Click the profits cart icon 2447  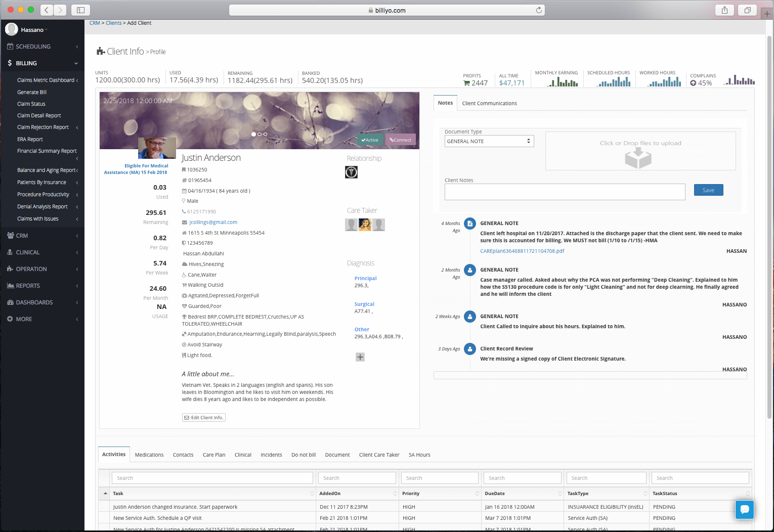click(466, 83)
